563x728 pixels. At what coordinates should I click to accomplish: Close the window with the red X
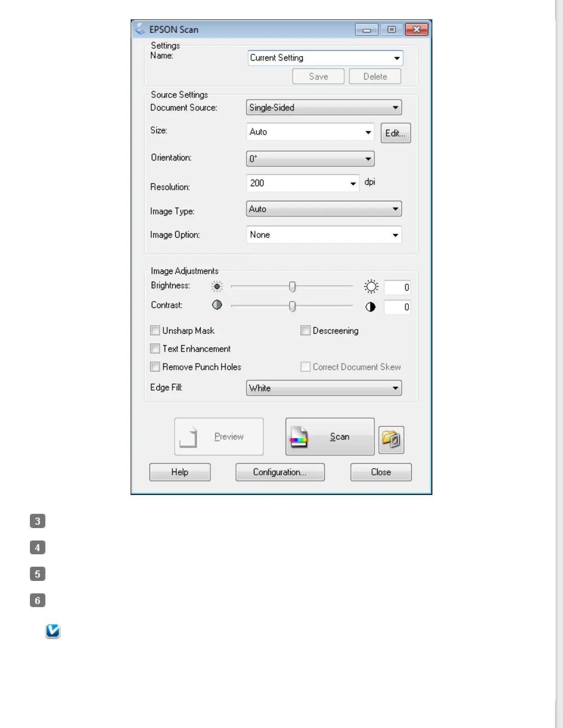(x=417, y=29)
